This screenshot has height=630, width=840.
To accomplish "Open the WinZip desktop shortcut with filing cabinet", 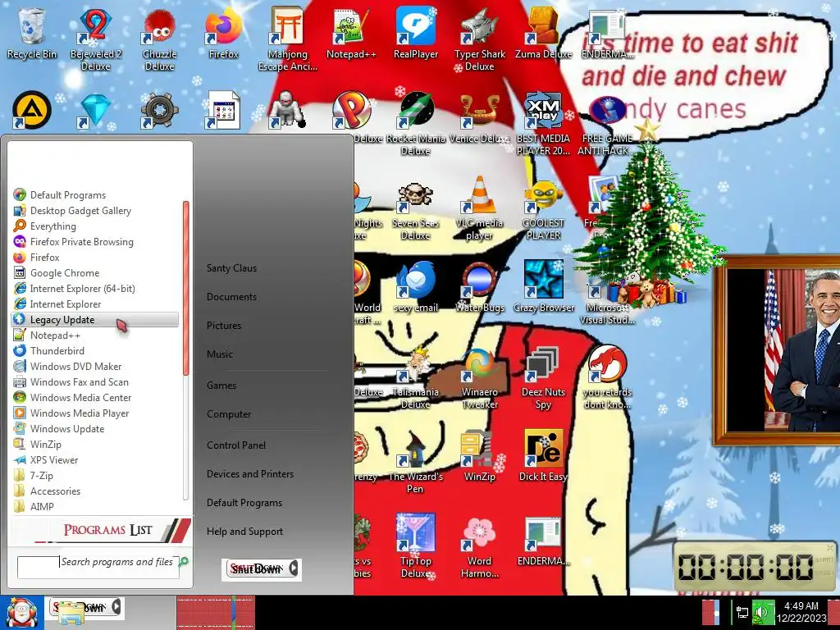I will [x=479, y=456].
